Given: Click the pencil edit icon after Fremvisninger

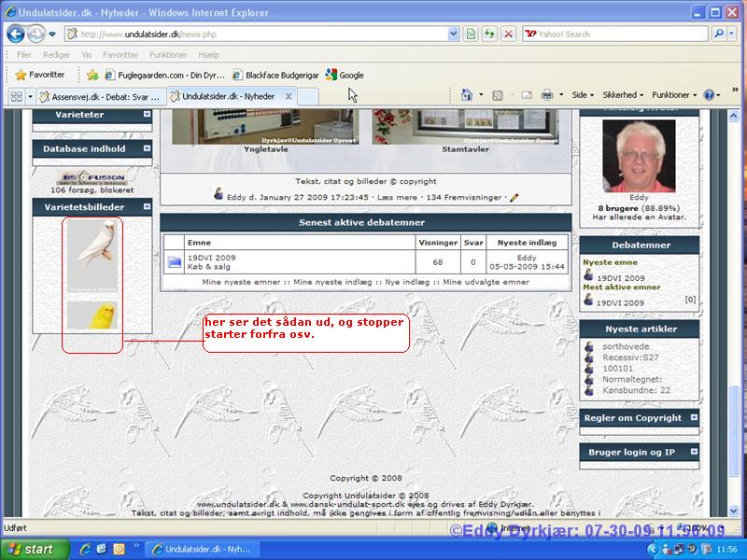Looking at the screenshot, I should [514, 197].
